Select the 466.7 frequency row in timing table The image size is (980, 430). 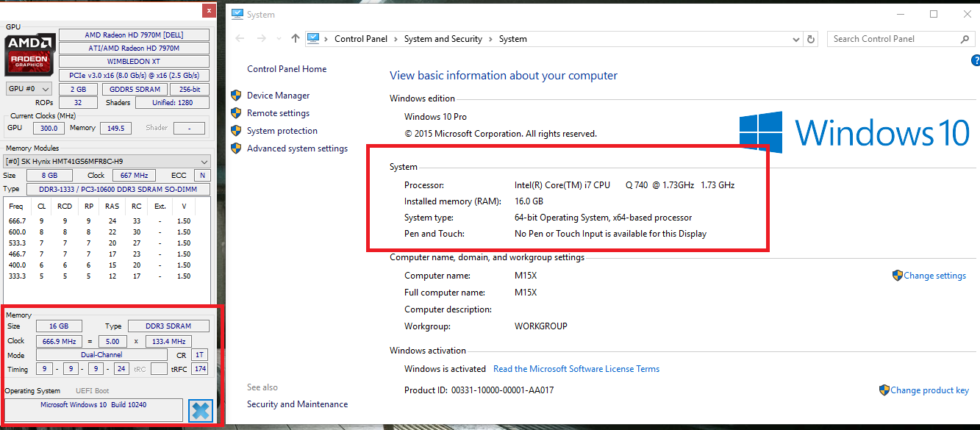click(100, 254)
